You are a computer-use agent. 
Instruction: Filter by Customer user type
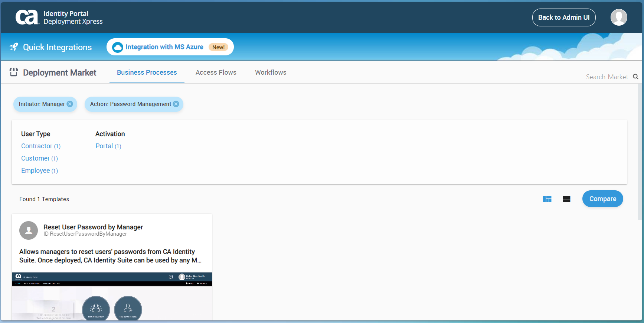[x=39, y=158]
